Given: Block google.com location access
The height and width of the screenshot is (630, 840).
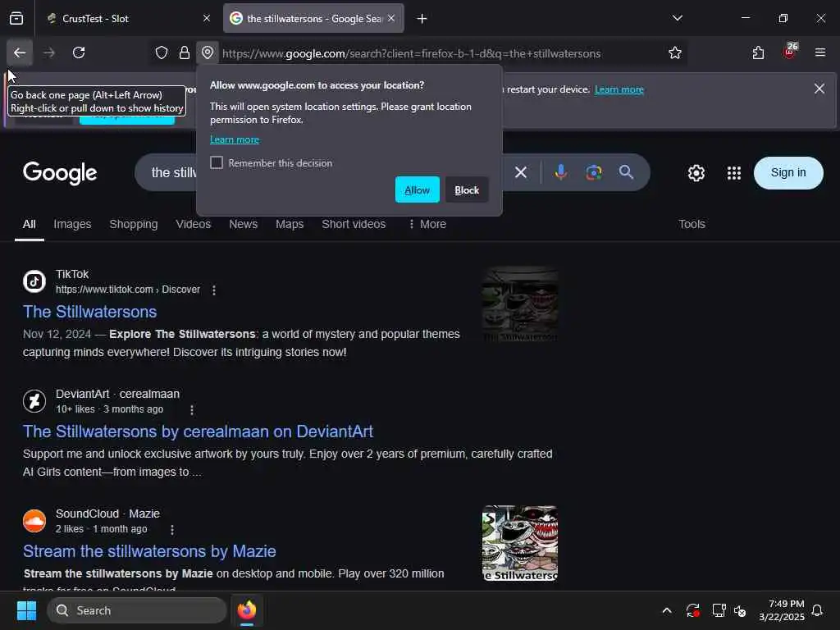Looking at the screenshot, I should click(x=467, y=189).
